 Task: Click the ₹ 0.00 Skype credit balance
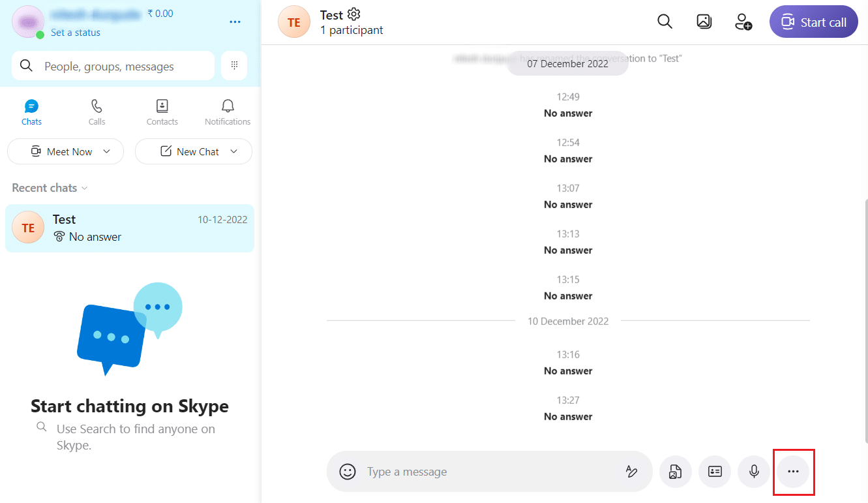tap(160, 13)
